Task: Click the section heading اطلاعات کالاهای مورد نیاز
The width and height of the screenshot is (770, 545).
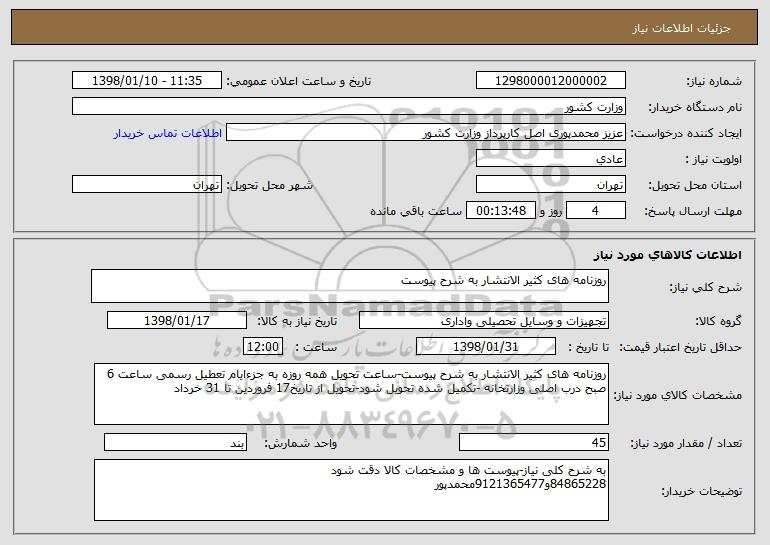Action: coord(667,255)
